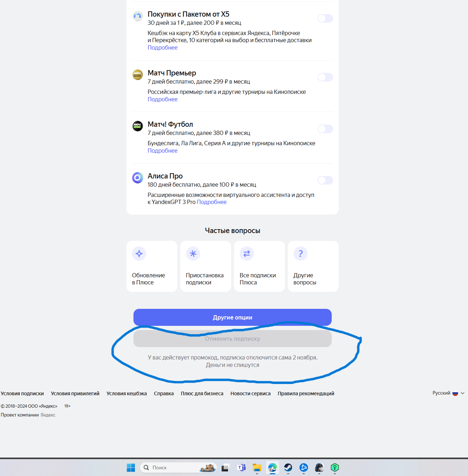Click the greyed Отменить подписку button
The height and width of the screenshot is (476, 468).
(x=233, y=339)
